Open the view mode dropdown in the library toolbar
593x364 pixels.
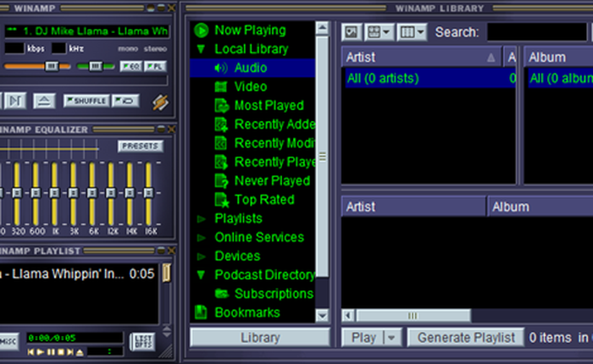380,32
